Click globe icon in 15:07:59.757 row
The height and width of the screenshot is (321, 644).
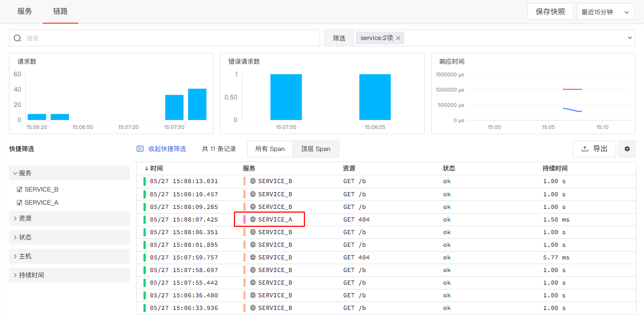(x=253, y=257)
